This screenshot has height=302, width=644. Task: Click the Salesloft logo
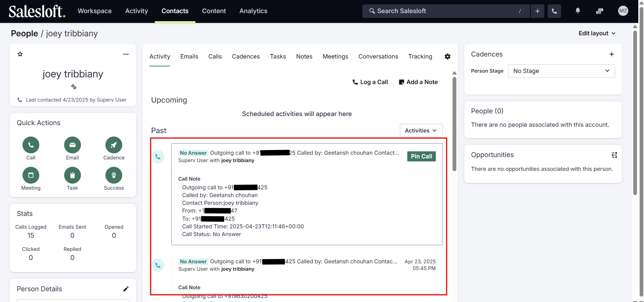click(37, 11)
